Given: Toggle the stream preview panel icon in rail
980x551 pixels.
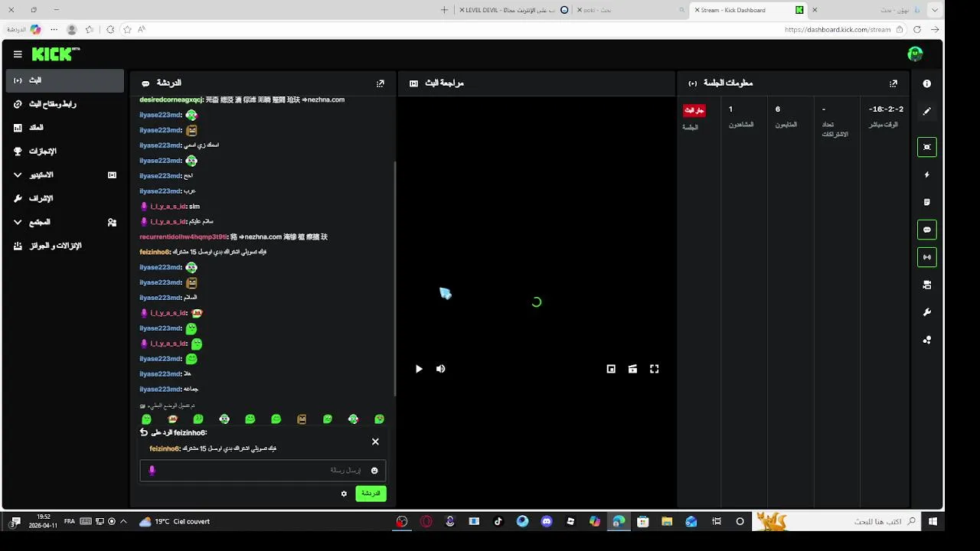Looking at the screenshot, I should click(927, 147).
